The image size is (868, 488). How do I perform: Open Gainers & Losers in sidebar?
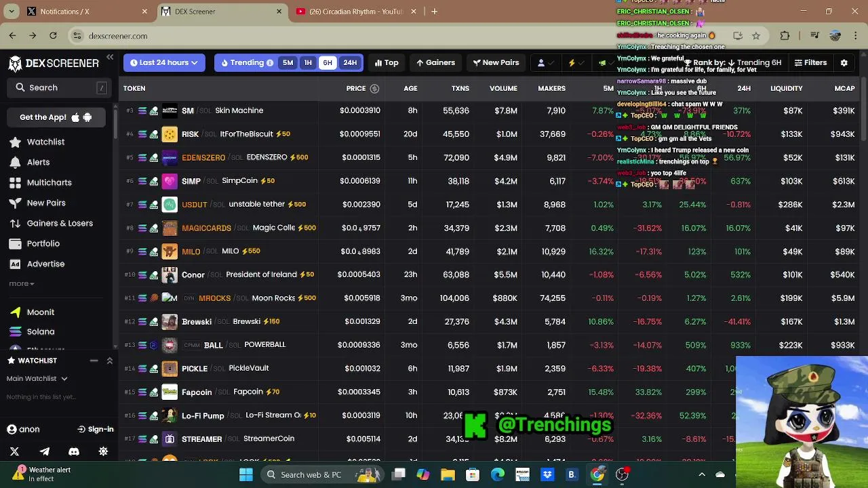(x=51, y=223)
